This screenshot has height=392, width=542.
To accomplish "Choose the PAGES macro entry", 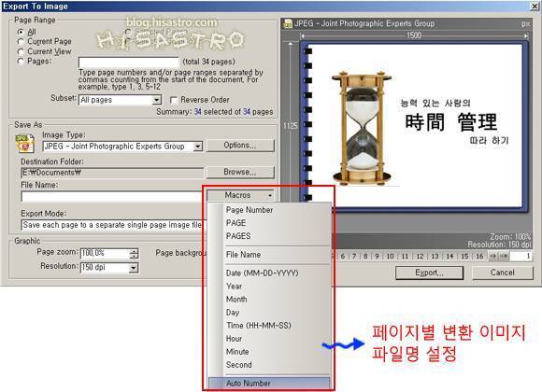I will tap(238, 236).
